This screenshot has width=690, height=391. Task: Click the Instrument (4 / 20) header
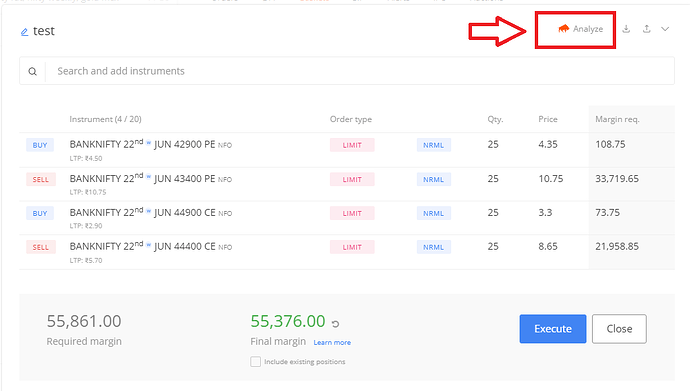105,119
